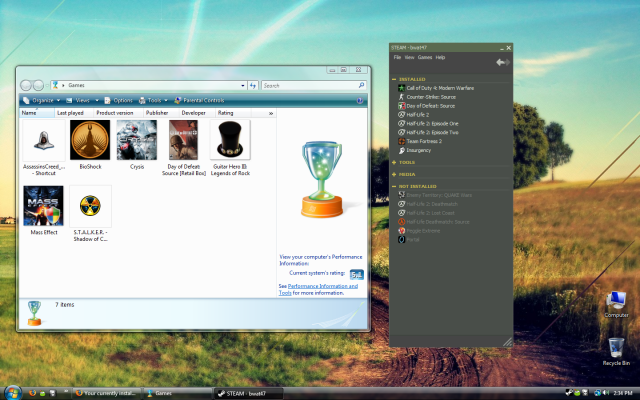640x400 pixels.
Task: Sort by Rating column header
Action: tap(233, 113)
